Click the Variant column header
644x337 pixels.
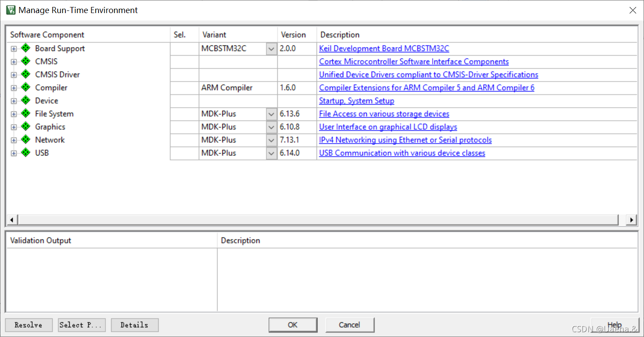pyautogui.click(x=238, y=35)
